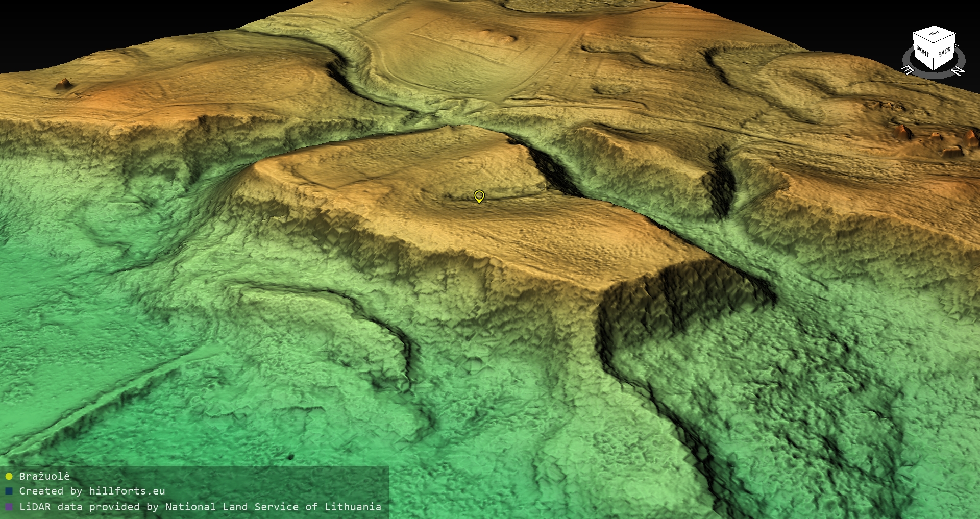Click the dark blue legend square
The width and height of the screenshot is (980, 519).
(9, 491)
